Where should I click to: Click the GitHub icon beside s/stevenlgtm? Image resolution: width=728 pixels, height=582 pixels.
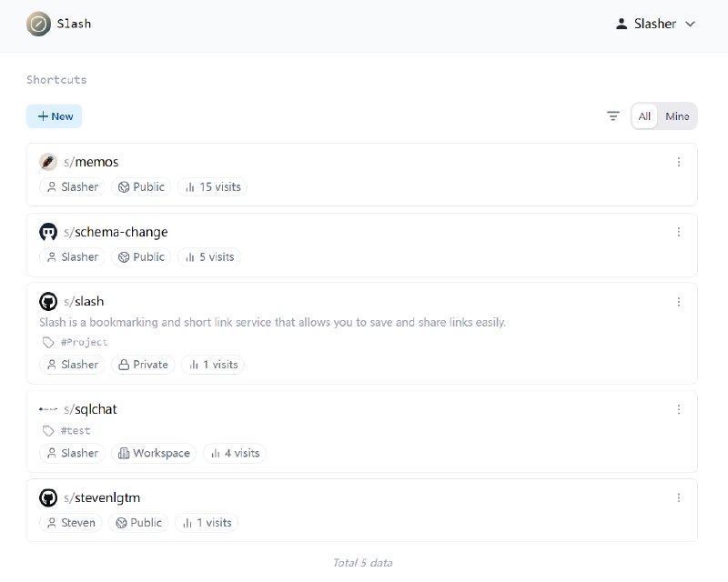[x=48, y=497]
